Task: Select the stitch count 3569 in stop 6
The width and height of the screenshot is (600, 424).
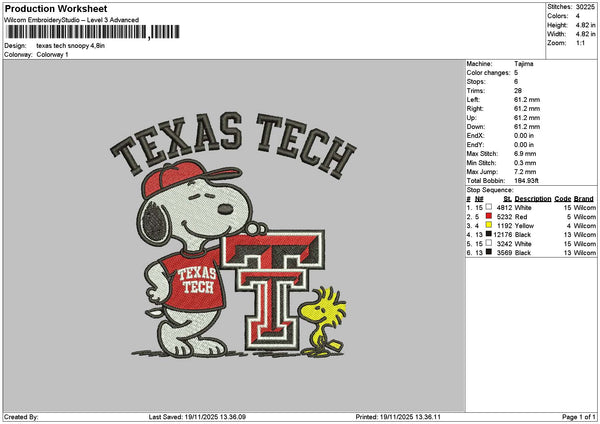Action: pyautogui.click(x=504, y=253)
